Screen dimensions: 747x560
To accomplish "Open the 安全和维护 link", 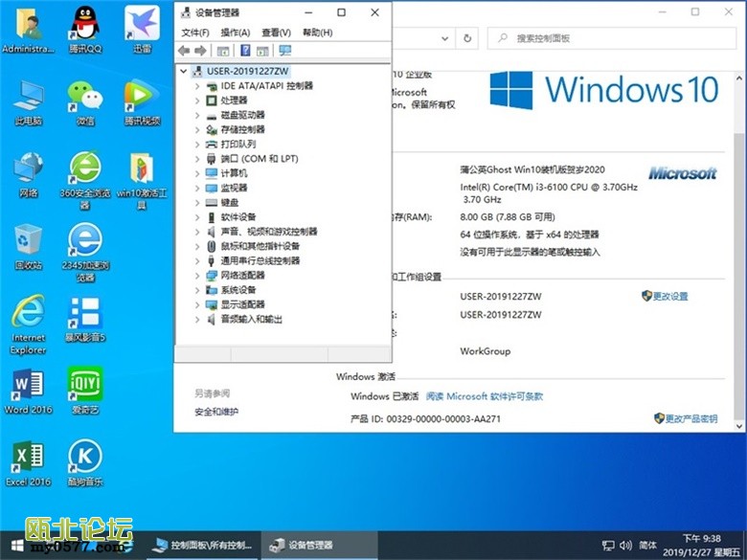I will 216,412.
